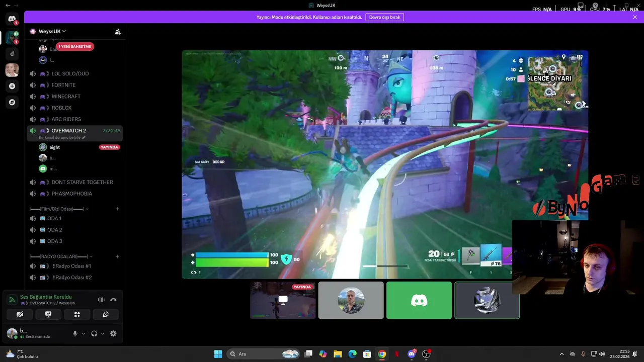
Task: Go back with the title bar arrow
Action: point(8,5)
